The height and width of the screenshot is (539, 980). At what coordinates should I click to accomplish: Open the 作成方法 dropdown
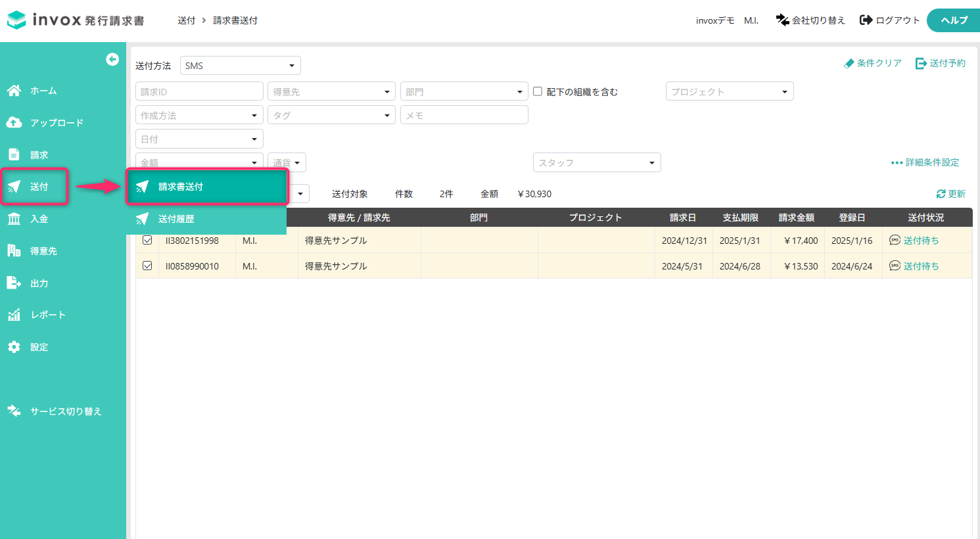click(199, 115)
